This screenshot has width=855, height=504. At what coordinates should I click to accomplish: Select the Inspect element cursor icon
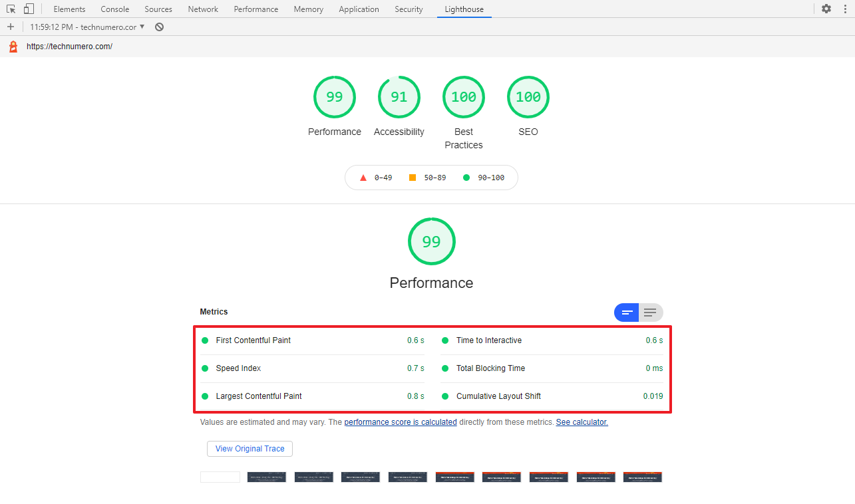10,9
